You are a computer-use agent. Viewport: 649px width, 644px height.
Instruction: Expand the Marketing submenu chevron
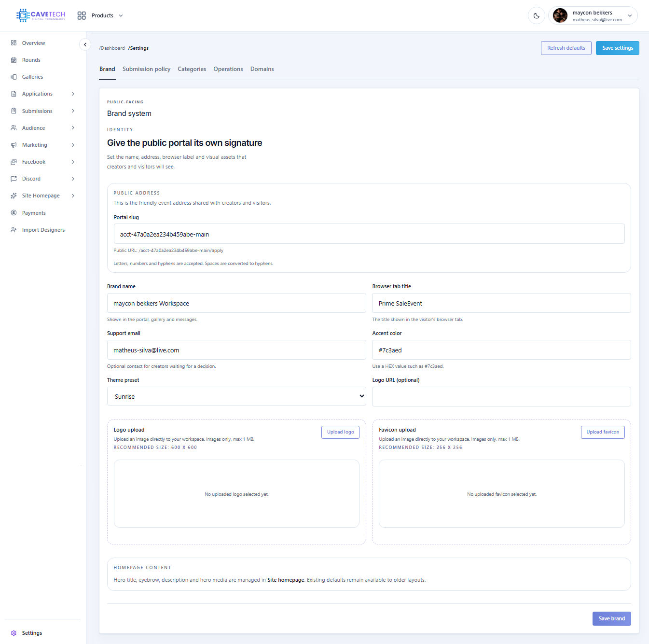click(73, 145)
